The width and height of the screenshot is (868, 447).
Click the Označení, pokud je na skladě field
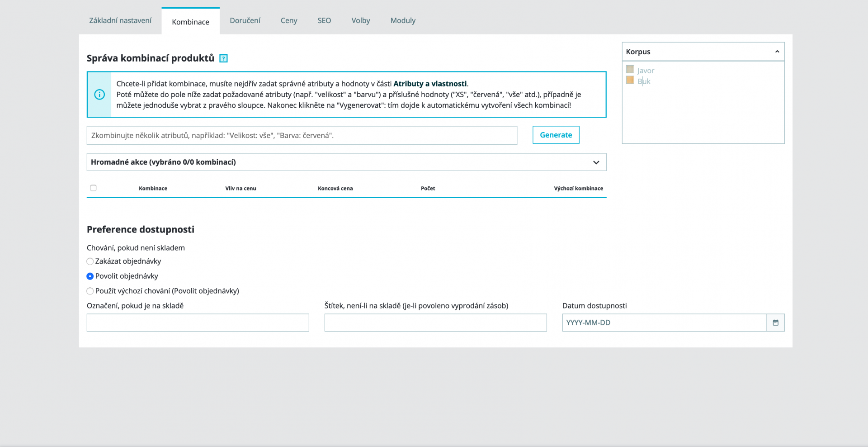[198, 323]
